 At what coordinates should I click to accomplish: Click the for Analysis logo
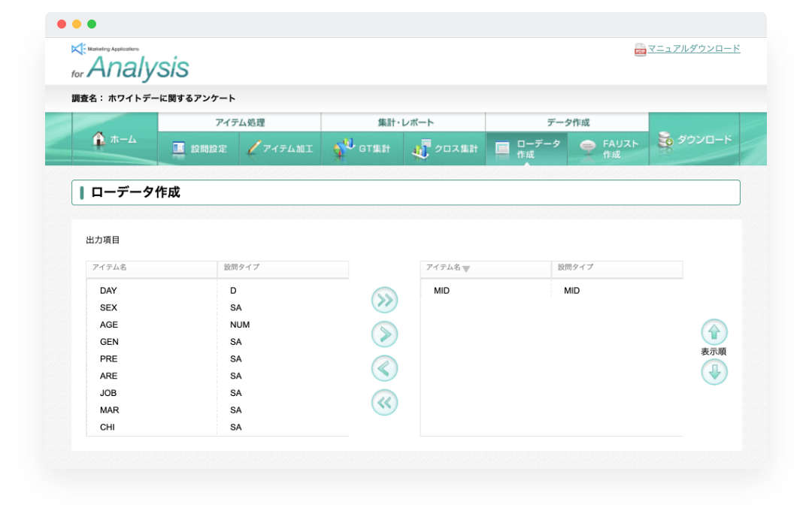coord(130,63)
